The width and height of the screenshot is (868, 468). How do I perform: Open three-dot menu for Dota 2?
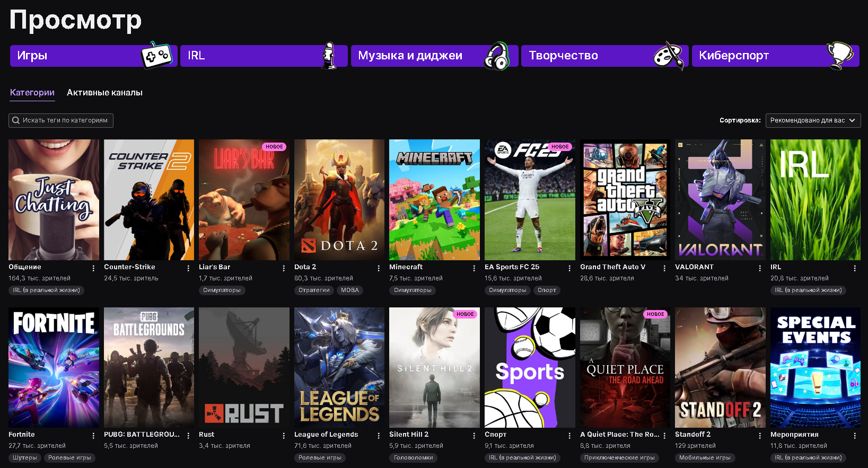[379, 268]
